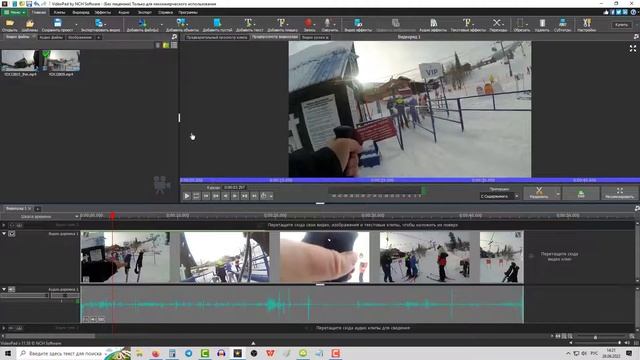Click the help question mark icon
Viewport: 640px width, 360px height.
tap(633, 12)
